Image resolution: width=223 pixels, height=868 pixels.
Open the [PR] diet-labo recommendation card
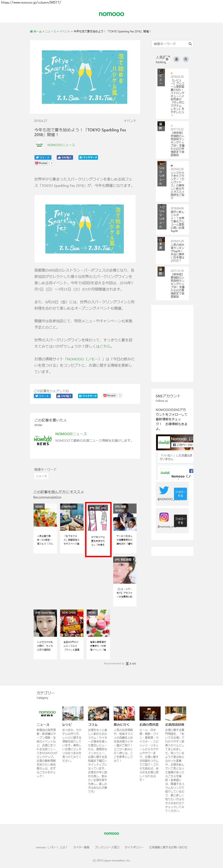click(x=98, y=529)
